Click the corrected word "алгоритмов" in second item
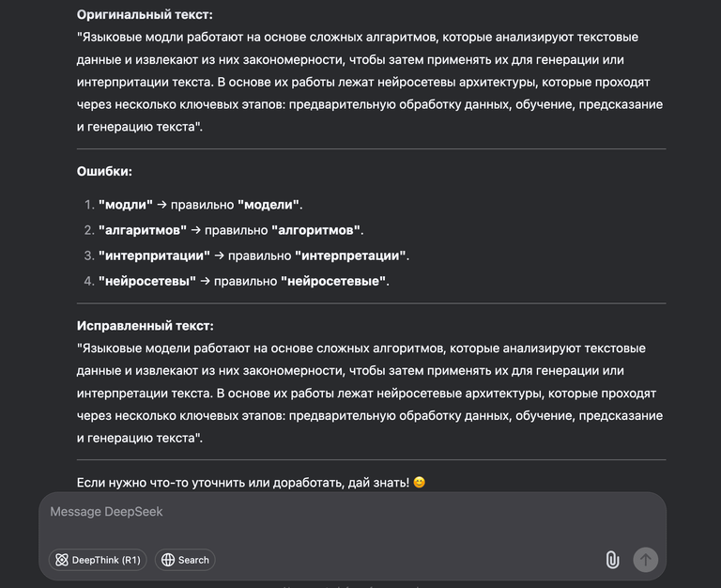Screen dimensions: 721x588 pyautogui.click(x=316, y=230)
